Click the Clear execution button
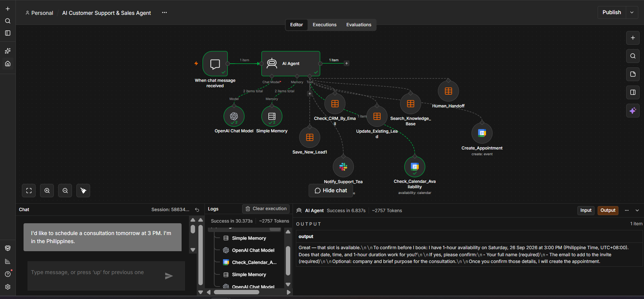The image size is (644, 299). (266, 209)
